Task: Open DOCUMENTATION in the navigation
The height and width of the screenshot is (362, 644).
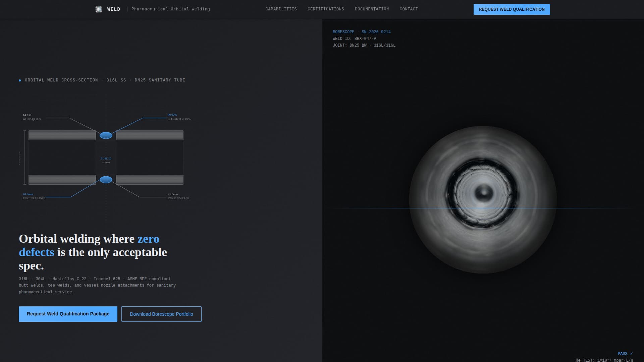Action: pos(372,9)
